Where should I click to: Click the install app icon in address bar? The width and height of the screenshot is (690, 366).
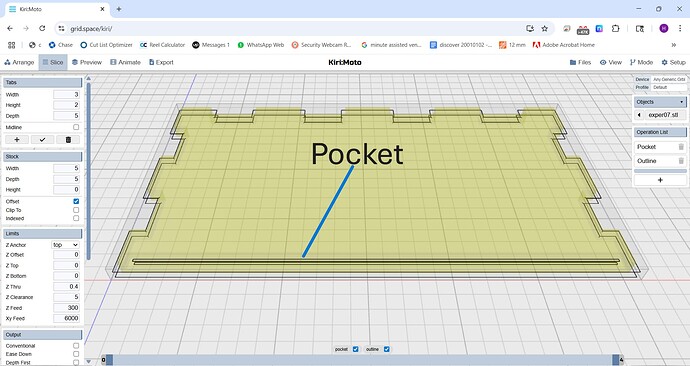530,29
